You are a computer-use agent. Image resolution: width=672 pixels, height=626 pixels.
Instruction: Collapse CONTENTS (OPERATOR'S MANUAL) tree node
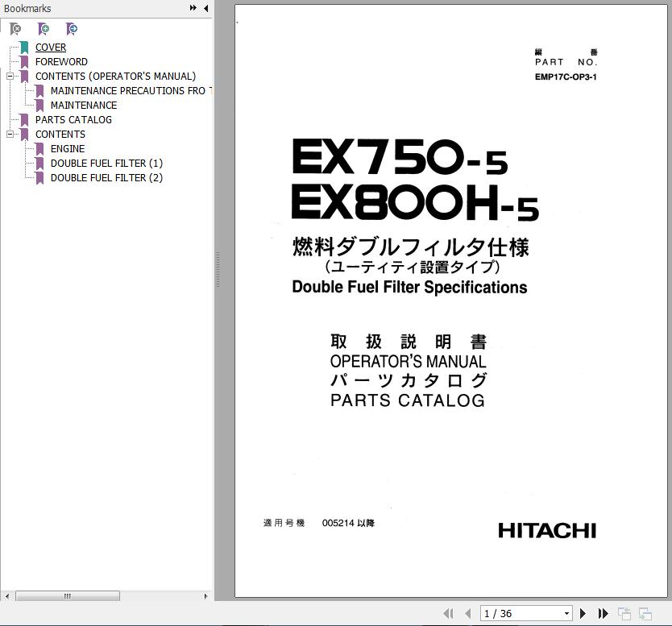[10, 77]
